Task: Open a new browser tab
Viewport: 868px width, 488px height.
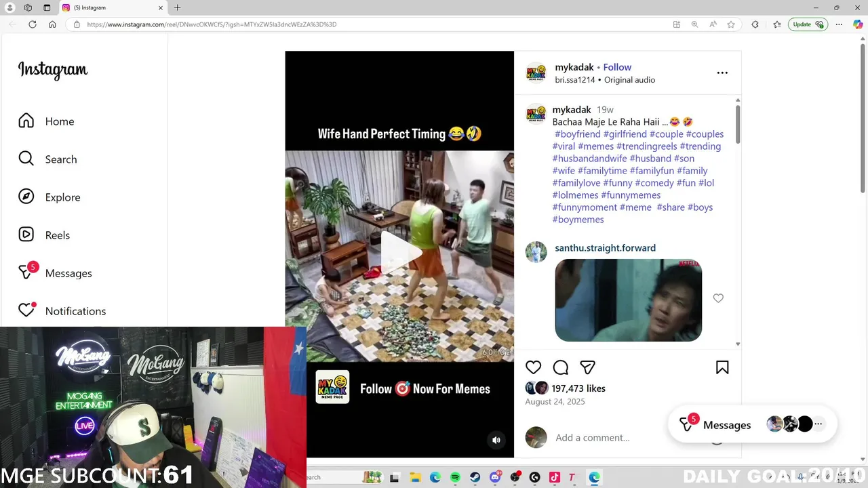Action: click(x=177, y=7)
